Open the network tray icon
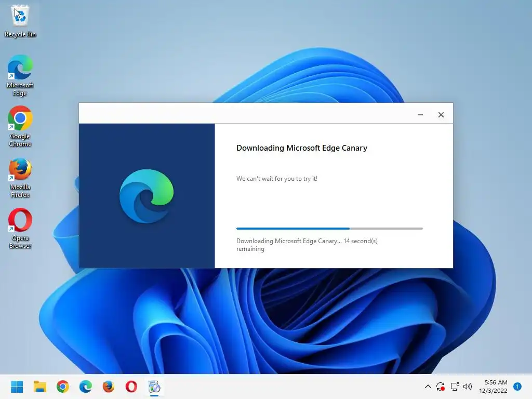Viewport: 532px width, 399px height. (455, 387)
